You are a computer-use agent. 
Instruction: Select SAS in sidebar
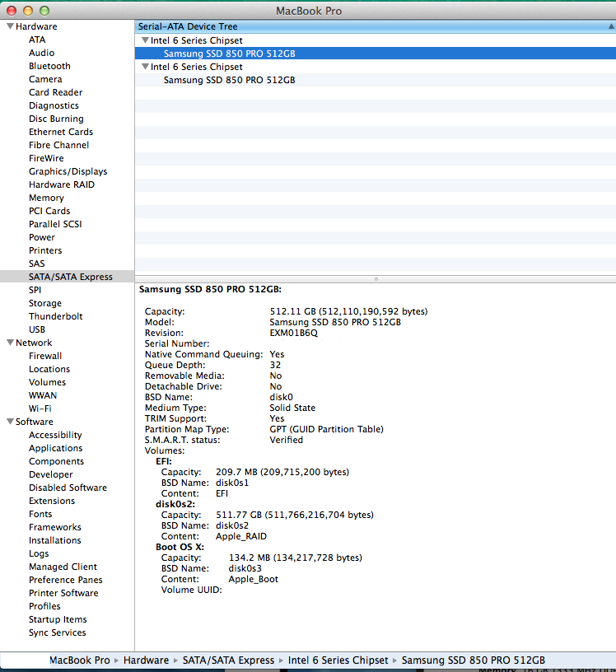(36, 264)
